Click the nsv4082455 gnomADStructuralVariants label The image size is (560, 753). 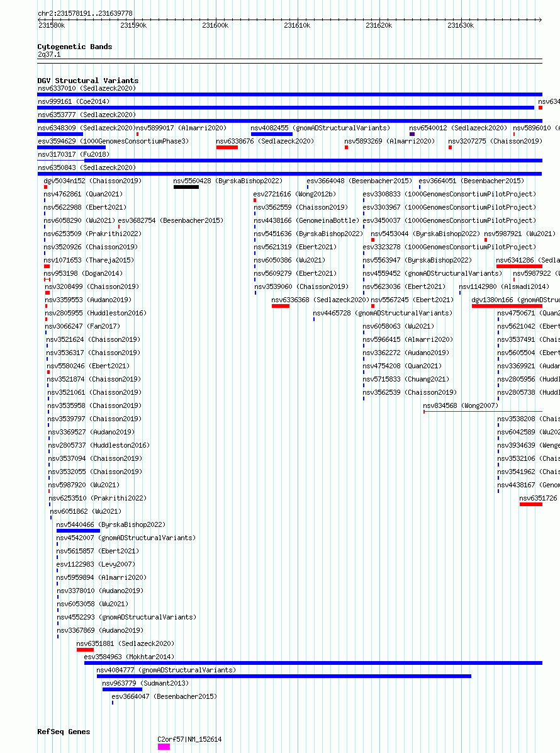point(320,128)
